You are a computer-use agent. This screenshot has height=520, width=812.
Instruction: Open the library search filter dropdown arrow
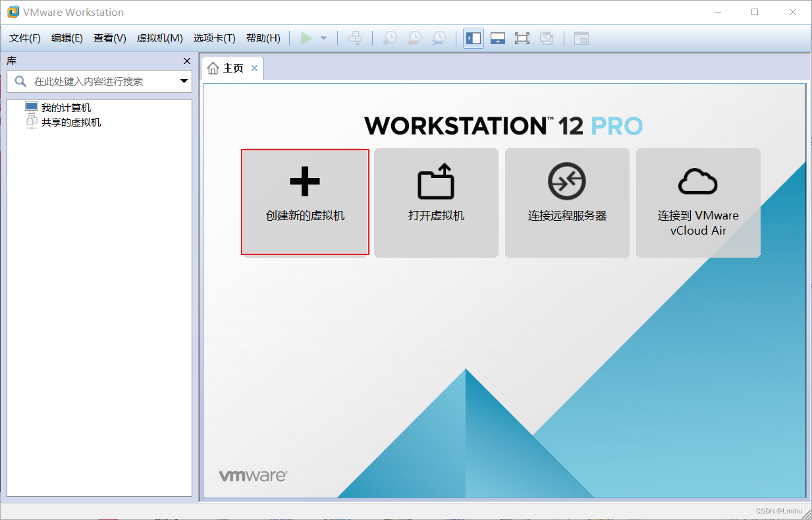click(184, 82)
